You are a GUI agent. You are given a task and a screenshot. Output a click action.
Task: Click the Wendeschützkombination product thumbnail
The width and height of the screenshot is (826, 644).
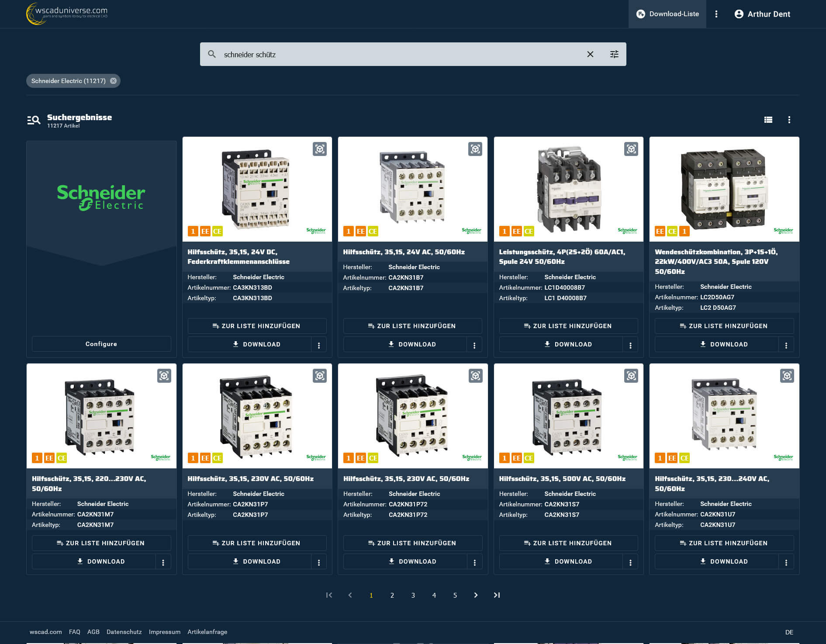tap(724, 189)
